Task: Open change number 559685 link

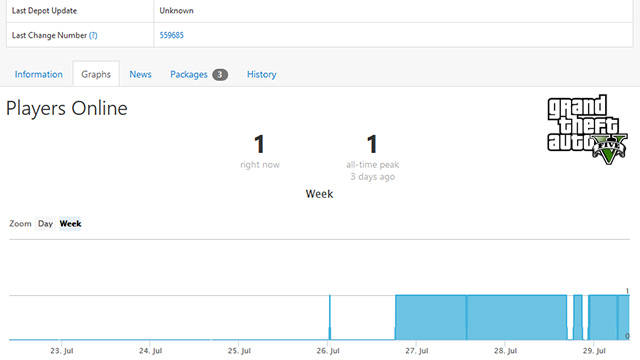Action: tap(171, 35)
